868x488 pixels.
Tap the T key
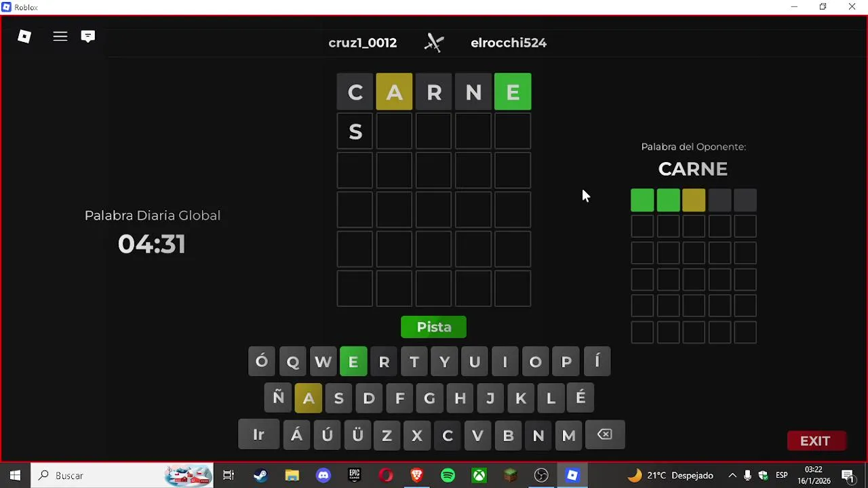click(x=414, y=362)
